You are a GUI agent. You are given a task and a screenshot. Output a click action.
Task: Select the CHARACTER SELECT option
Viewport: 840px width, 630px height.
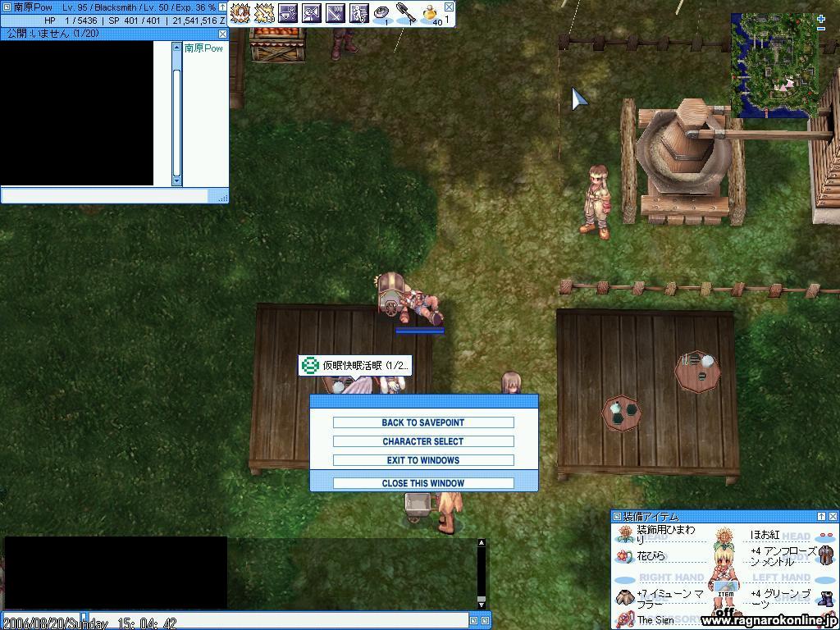[423, 441]
